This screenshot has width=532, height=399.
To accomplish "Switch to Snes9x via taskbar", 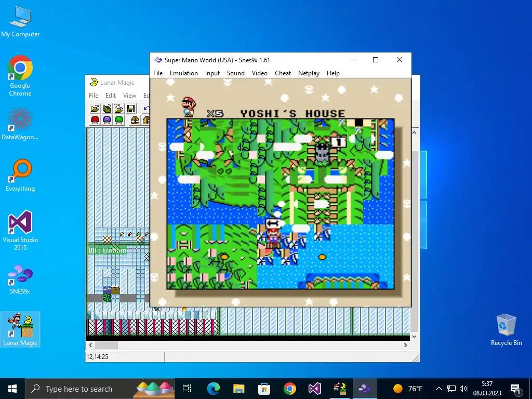I will pyautogui.click(x=365, y=389).
